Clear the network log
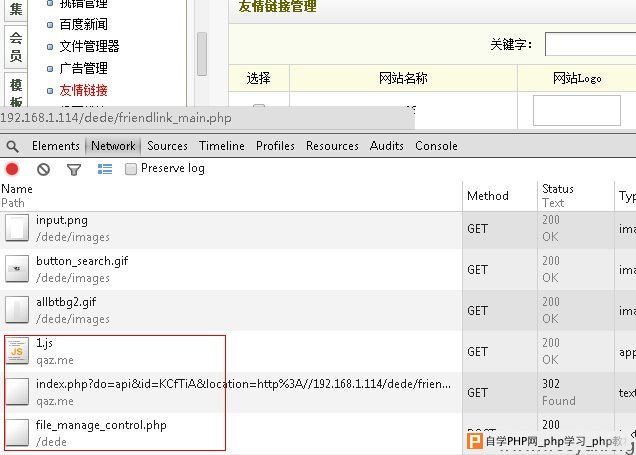The width and height of the screenshot is (636, 455). 43,169
